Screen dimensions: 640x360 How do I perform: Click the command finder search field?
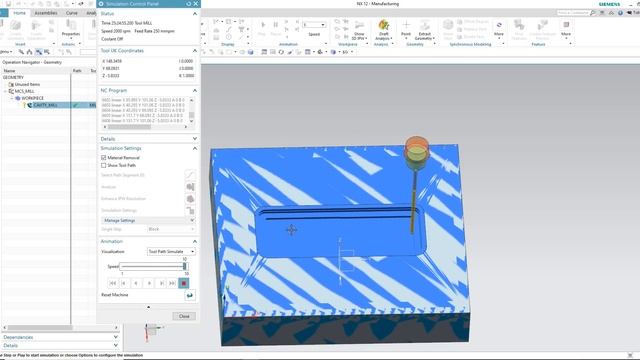point(573,13)
